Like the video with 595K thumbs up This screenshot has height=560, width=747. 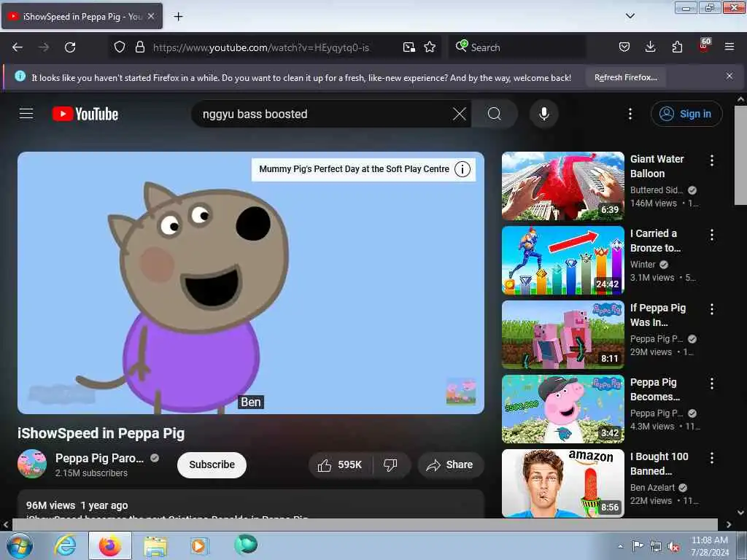340,464
